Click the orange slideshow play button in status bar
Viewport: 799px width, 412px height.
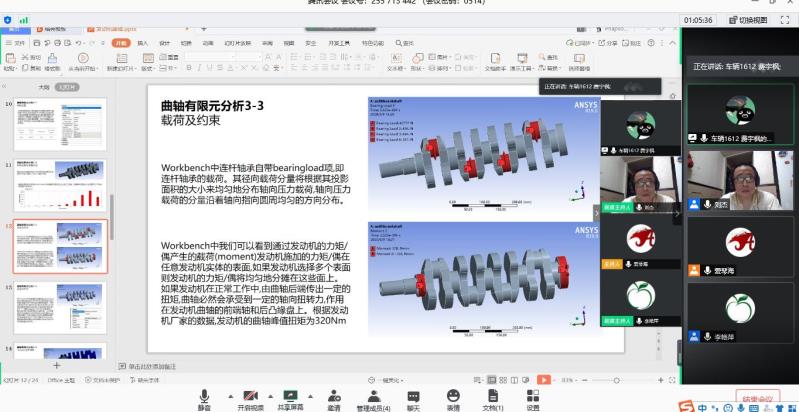pos(544,380)
